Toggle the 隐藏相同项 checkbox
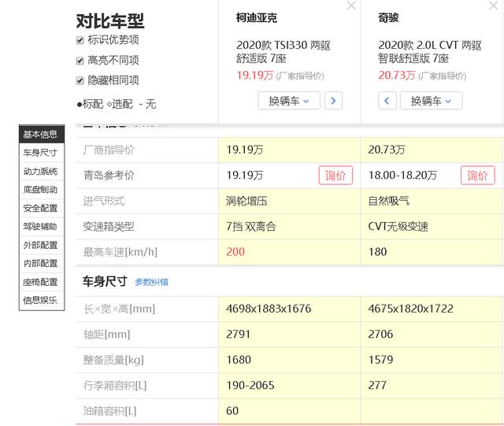Screen dimensions: 504x426 [80, 80]
